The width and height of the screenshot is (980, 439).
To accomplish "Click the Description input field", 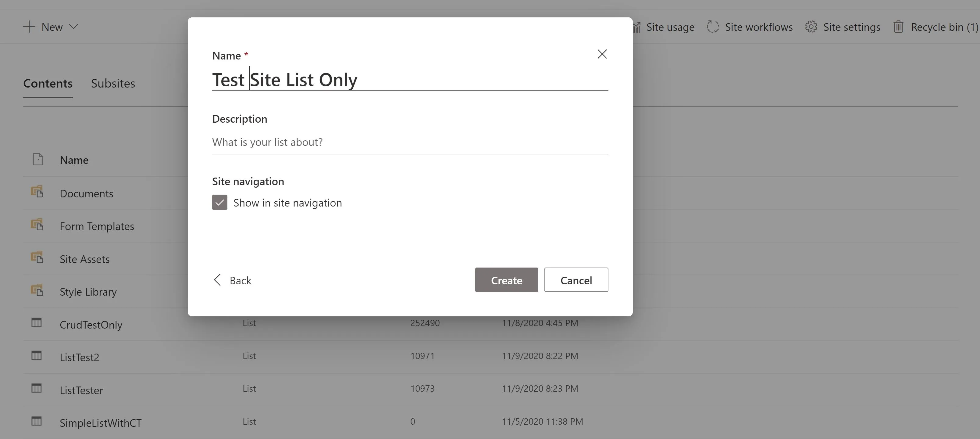I will coord(410,142).
